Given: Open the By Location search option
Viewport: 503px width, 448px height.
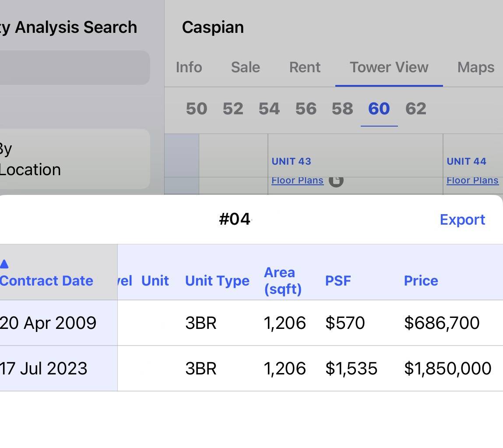Looking at the screenshot, I should click(75, 159).
